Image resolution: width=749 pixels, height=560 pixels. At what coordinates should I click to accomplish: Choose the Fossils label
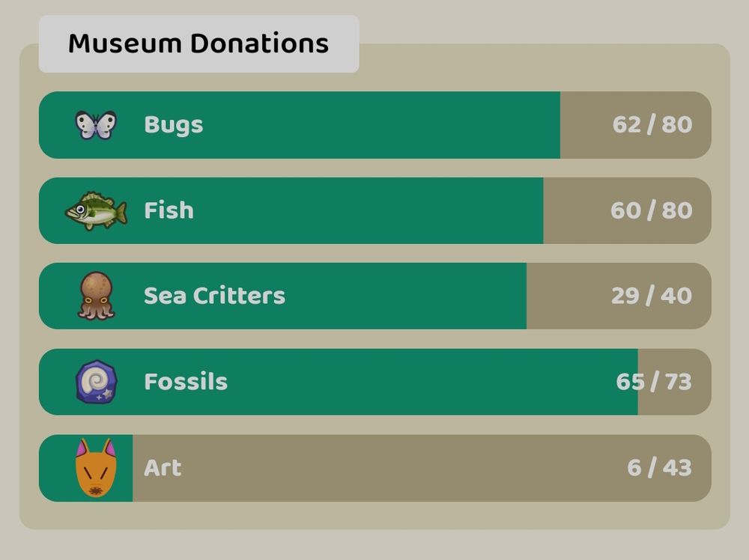click(x=186, y=382)
